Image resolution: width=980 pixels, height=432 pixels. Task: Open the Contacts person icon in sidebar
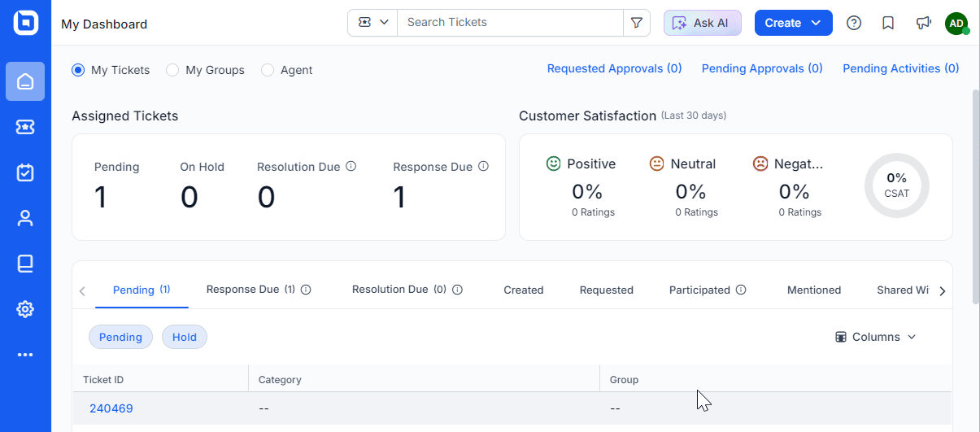click(x=25, y=218)
